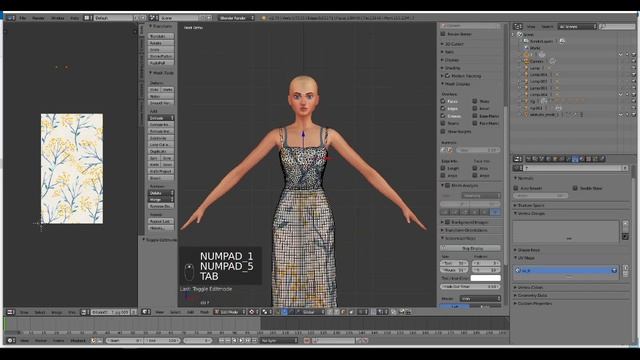Open the All Scenes display dropdown in Outliner

tap(578, 27)
